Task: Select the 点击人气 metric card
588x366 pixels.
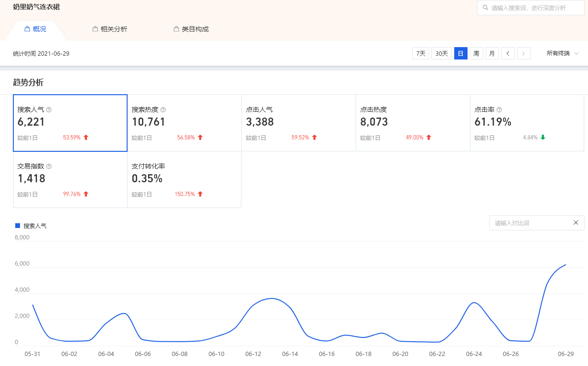Action: point(299,123)
